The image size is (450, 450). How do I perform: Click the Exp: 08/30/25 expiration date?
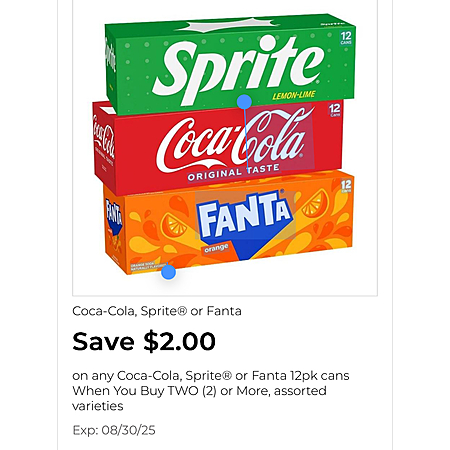(x=114, y=430)
